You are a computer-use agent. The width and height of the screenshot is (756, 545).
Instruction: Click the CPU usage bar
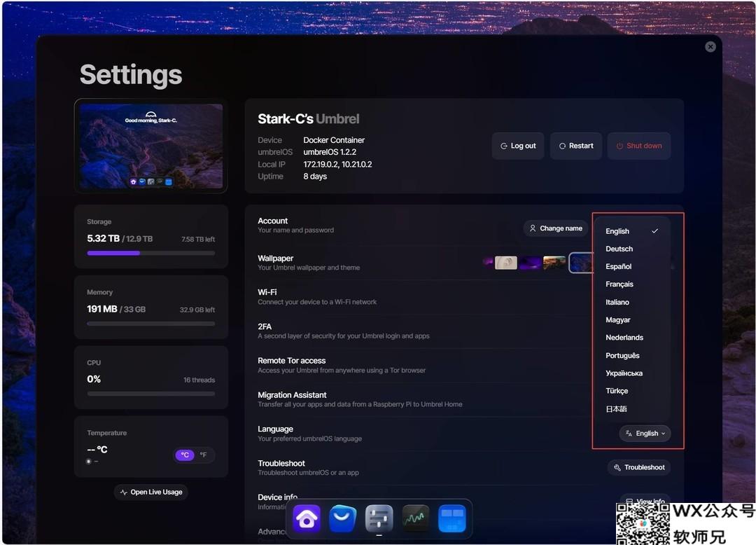tap(151, 394)
